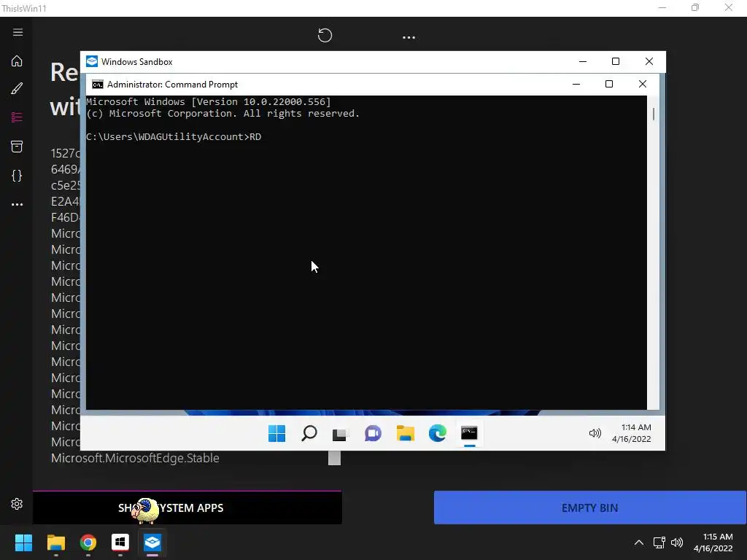Click the SHOW SYSTEM APPS button
Screen dimensions: 747x560
[187, 507]
